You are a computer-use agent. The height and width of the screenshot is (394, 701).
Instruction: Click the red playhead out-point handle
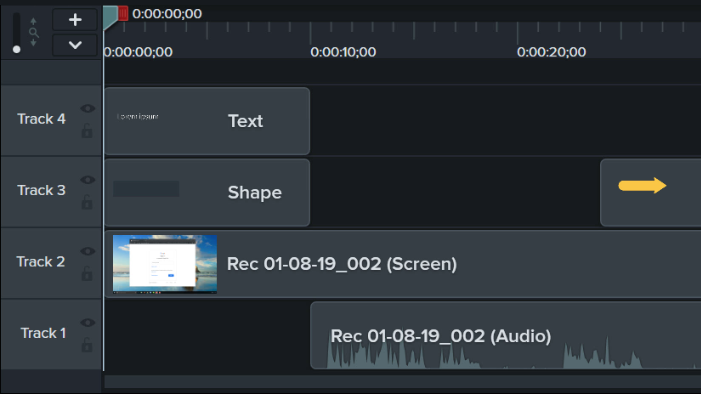pyautogui.click(x=123, y=13)
